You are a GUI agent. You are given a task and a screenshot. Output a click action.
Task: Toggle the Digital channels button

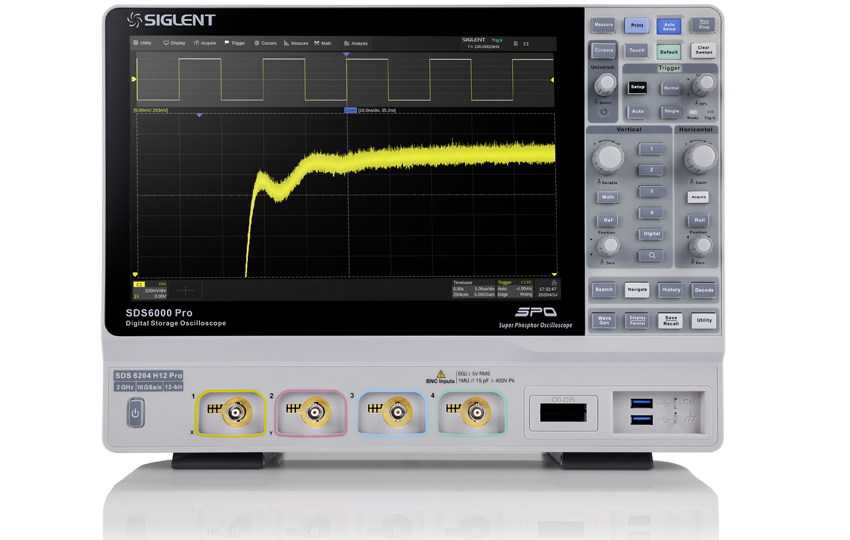(x=651, y=234)
